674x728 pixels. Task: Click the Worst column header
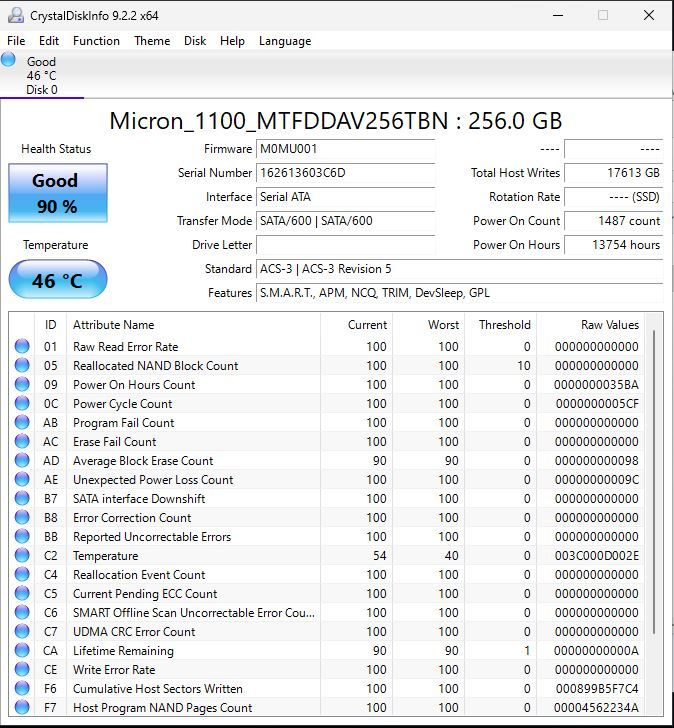(429, 325)
